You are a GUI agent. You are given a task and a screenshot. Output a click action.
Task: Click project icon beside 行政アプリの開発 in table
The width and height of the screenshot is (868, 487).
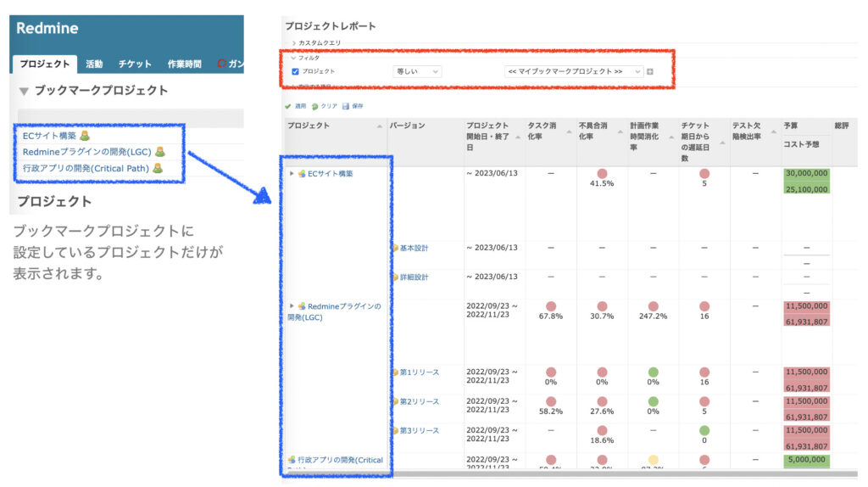coord(292,460)
